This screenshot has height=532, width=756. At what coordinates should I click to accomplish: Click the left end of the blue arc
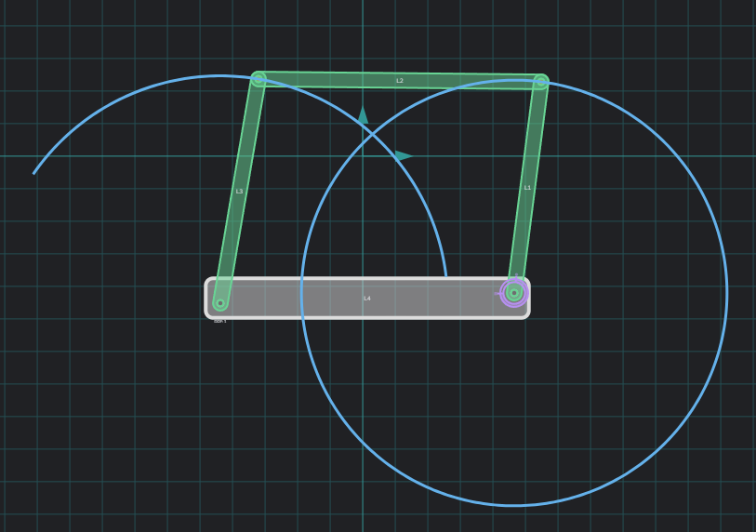tap(34, 173)
